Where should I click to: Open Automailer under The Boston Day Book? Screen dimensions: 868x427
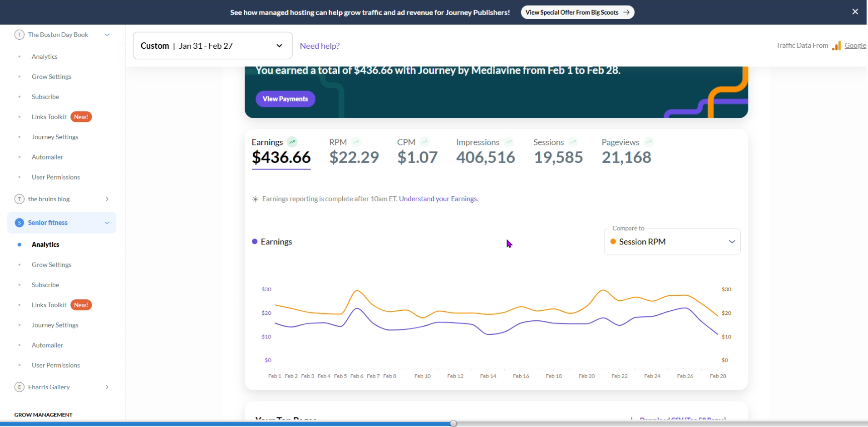pos(47,157)
